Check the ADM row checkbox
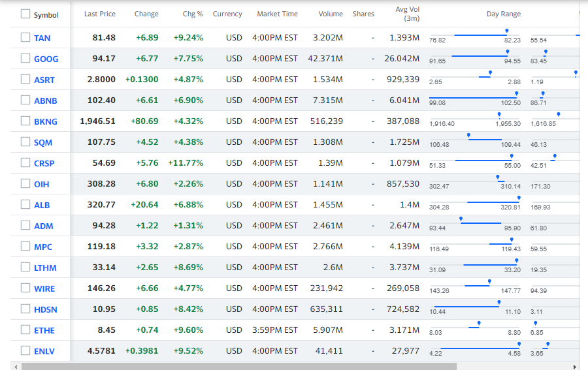The width and height of the screenshot is (588, 370). click(25, 225)
